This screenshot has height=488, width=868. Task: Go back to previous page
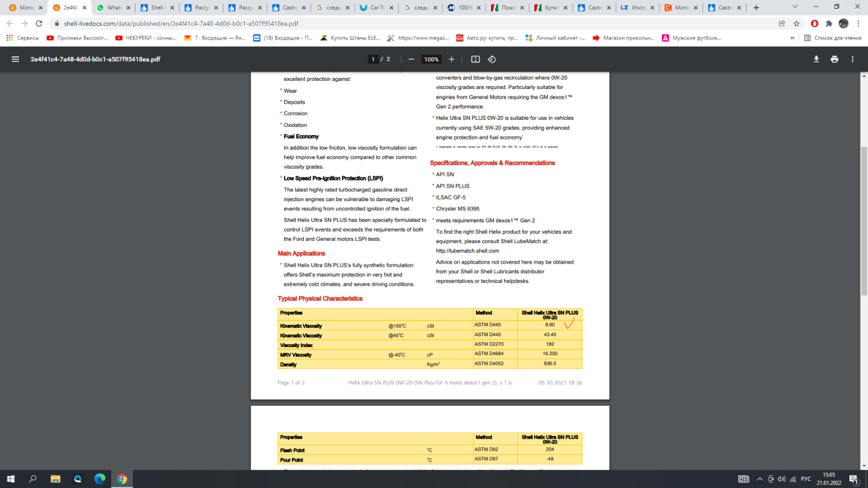[x=10, y=23]
